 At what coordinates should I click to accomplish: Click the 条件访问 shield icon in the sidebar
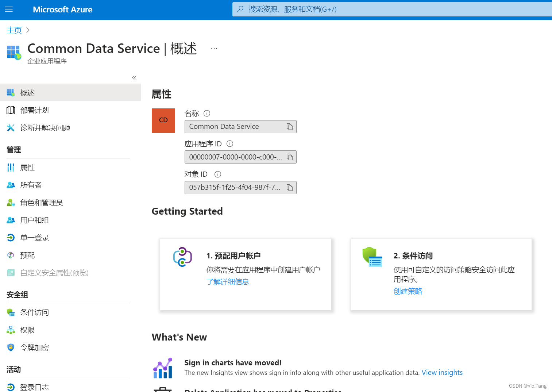(x=11, y=312)
